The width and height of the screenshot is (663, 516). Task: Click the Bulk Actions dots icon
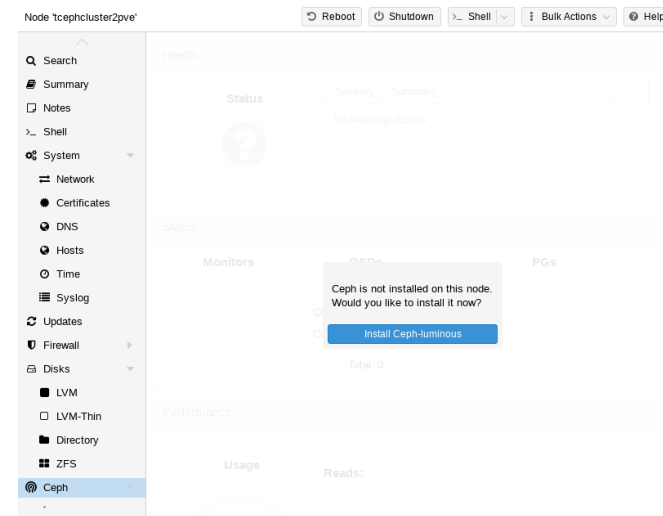tap(531, 16)
